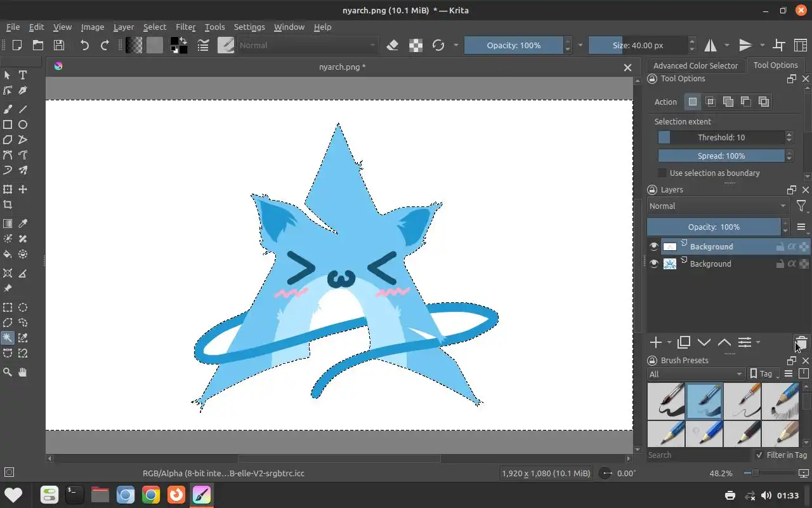
Task: Toggle preserve alpha checkerboard button
Action: pos(416,45)
